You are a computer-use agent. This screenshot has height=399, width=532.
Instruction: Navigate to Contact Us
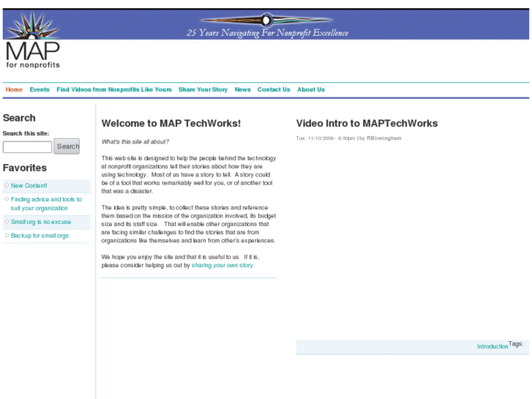pyautogui.click(x=274, y=89)
